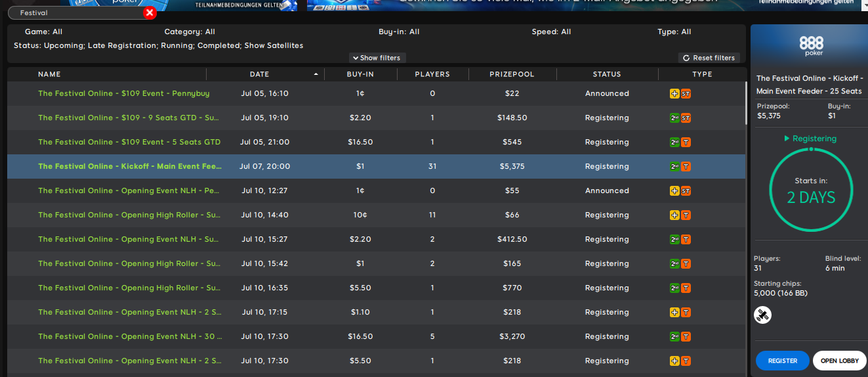Open the Speed: All filter
Viewport: 868px width, 377px height.
551,32
